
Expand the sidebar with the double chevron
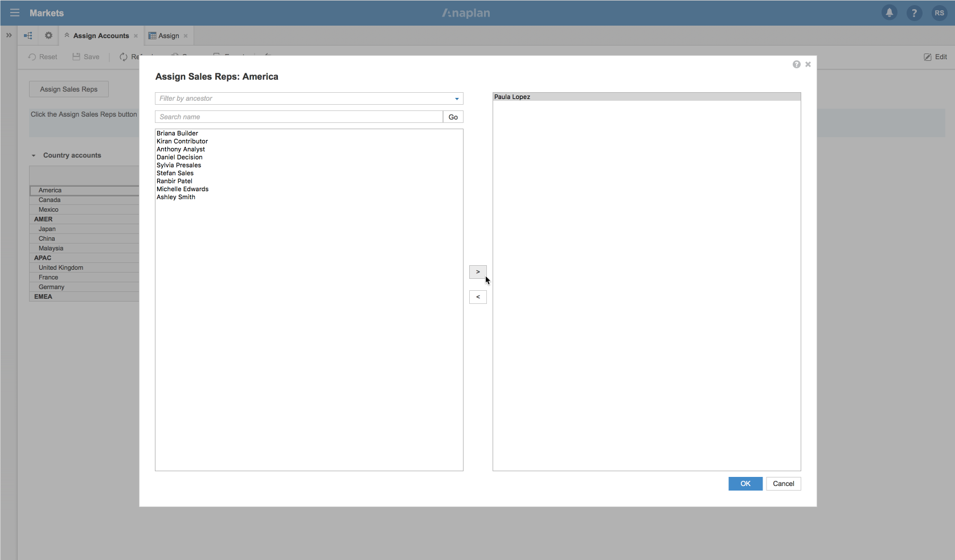click(9, 35)
